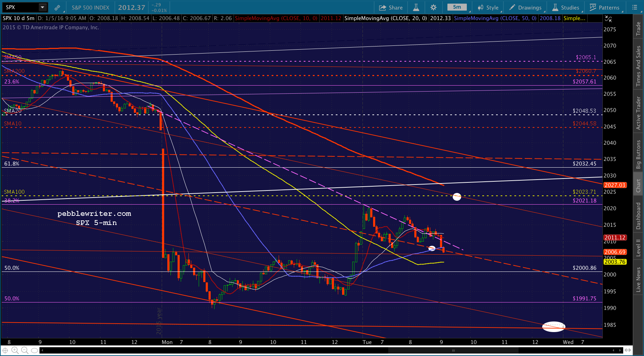Image resolution: width=644 pixels, height=356 pixels.
Task: Click the yellow 2003.76 price bubble
Action: pyautogui.click(x=615, y=262)
